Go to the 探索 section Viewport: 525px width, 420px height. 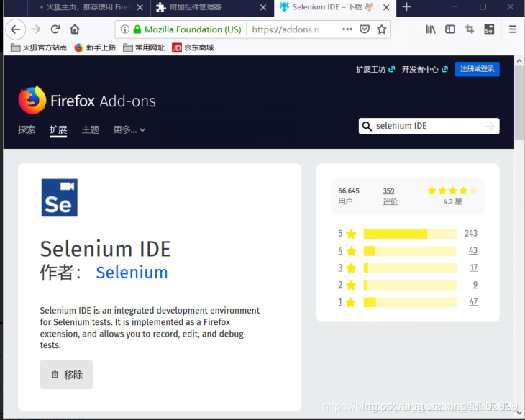tap(27, 129)
